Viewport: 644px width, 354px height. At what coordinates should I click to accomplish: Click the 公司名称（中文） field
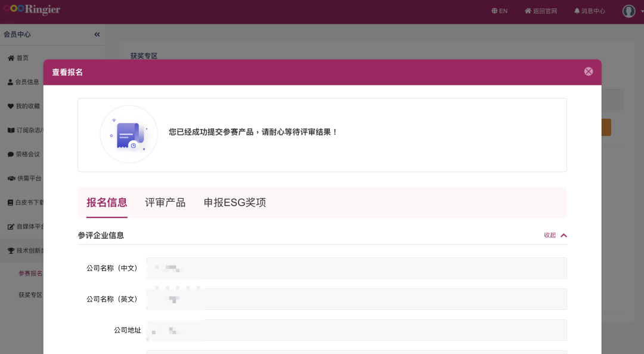(356, 268)
